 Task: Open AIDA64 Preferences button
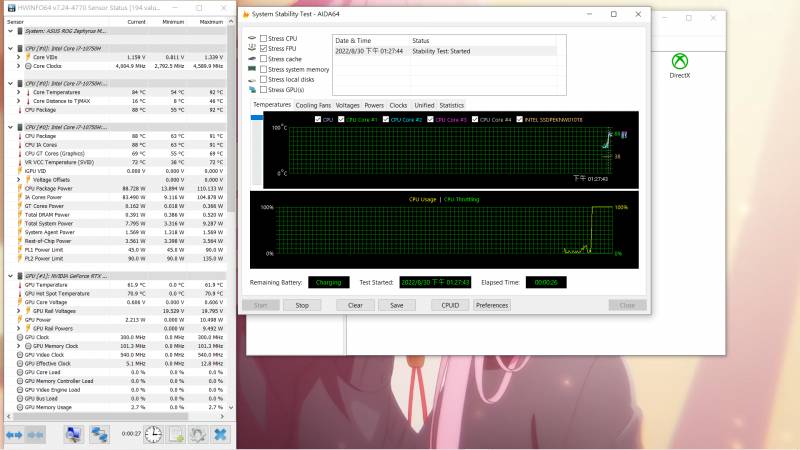pyautogui.click(x=492, y=305)
